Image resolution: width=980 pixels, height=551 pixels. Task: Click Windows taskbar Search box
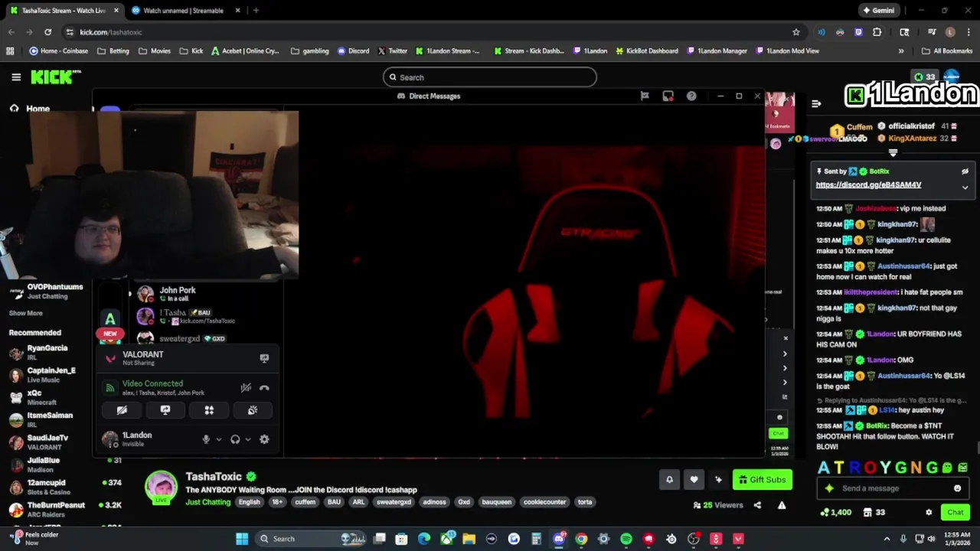(x=312, y=539)
